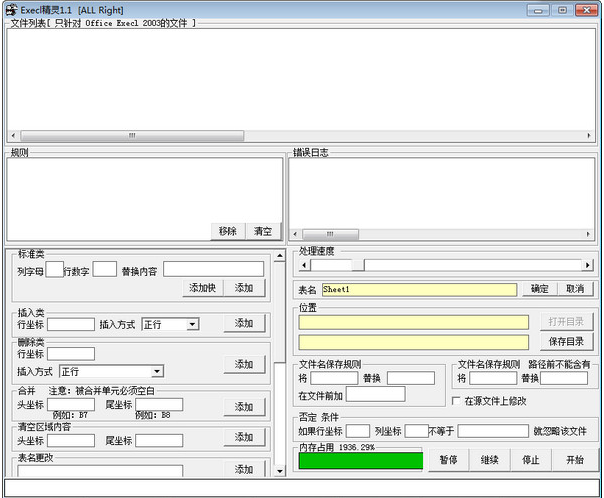Image resolution: width=604 pixels, height=498 pixels.
Task: Click the 添加快 button in 标准类
Action: pyautogui.click(x=204, y=288)
